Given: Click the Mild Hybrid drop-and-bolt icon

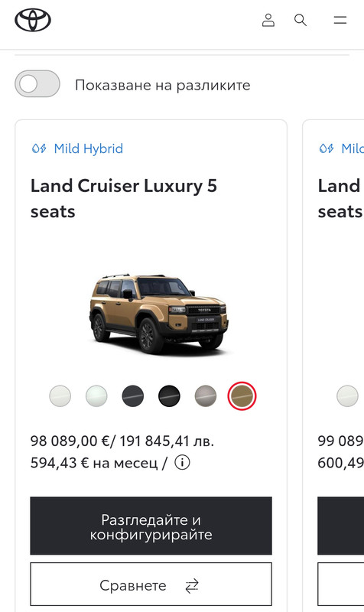Looking at the screenshot, I should 39,148.
